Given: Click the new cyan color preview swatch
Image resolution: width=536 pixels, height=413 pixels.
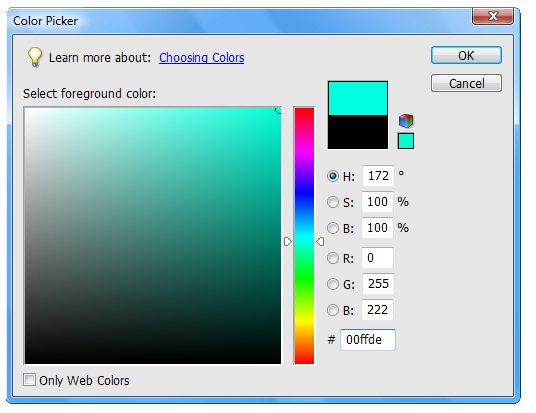Looking at the screenshot, I should 358,98.
